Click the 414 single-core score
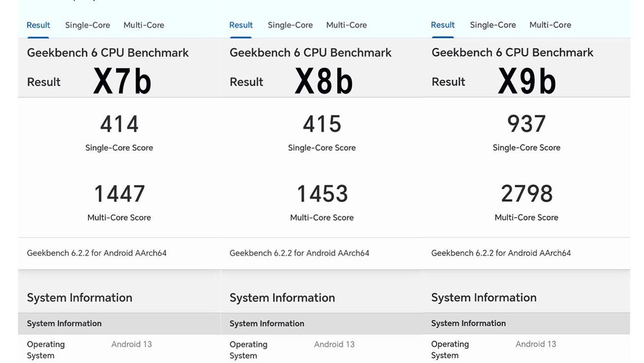Viewport: 644px width, 363px height. [119, 124]
